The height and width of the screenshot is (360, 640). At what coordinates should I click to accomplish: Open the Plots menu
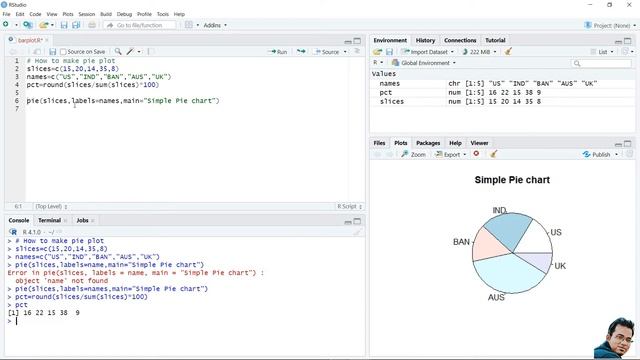click(x=68, y=14)
